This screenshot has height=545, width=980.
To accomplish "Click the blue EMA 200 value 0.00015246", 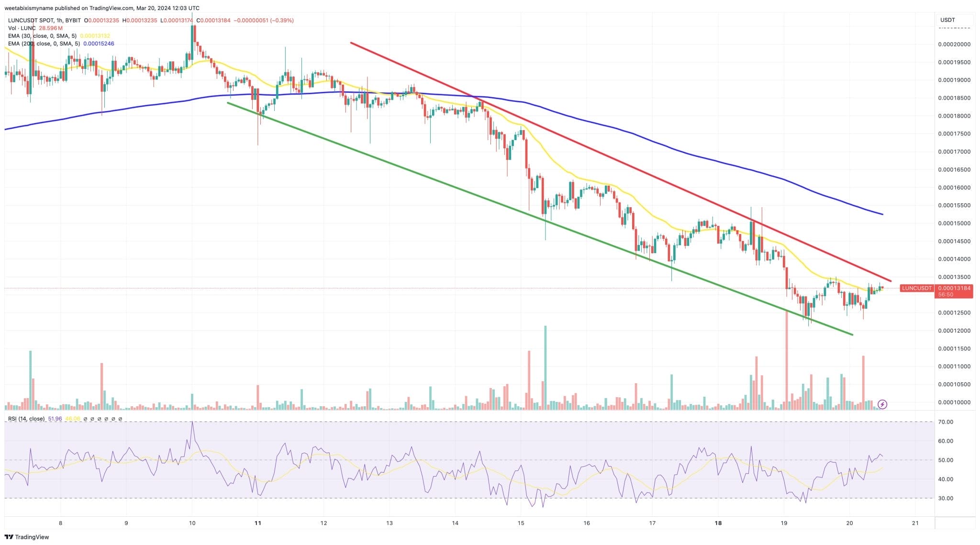I will 99,44.
